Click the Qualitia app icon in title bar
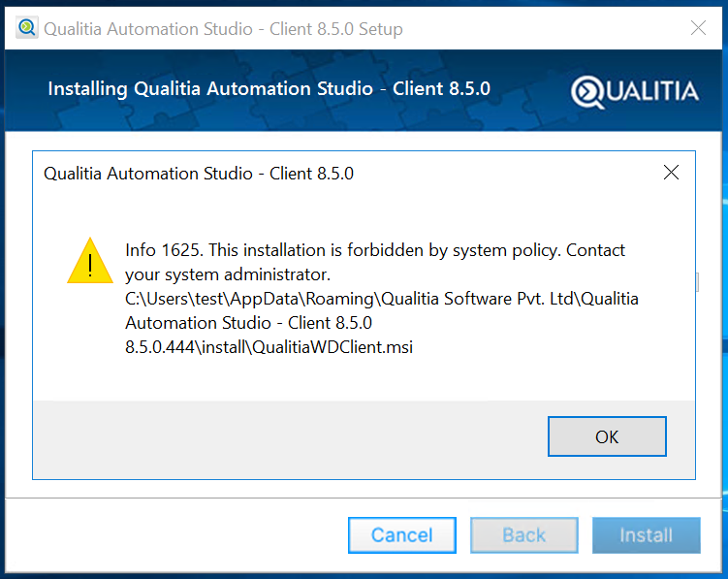The width and height of the screenshot is (728, 579). 27,28
